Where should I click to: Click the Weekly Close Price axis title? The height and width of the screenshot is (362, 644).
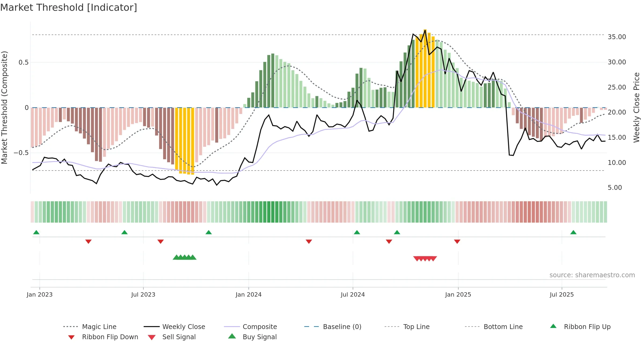click(636, 107)
